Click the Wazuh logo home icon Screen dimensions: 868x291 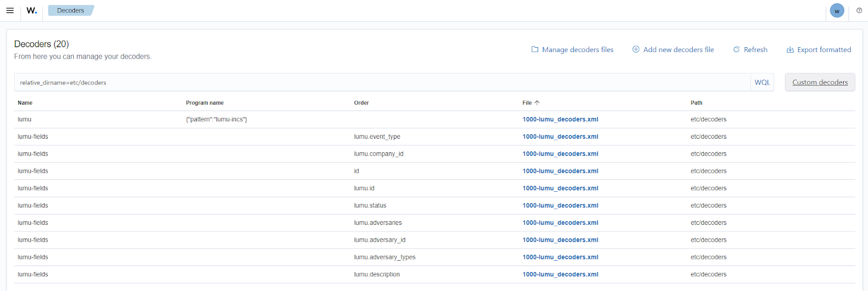pos(31,10)
